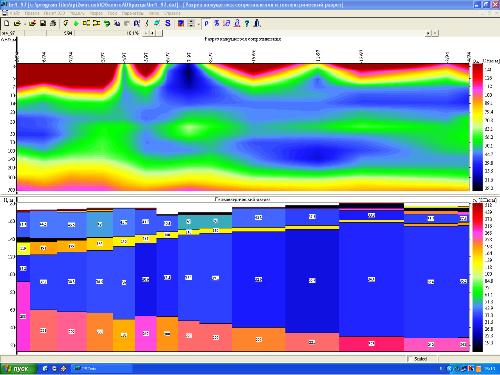The width and height of the screenshot is (500, 375).
Task: Click the blue question mark help icon
Action: [247, 23]
